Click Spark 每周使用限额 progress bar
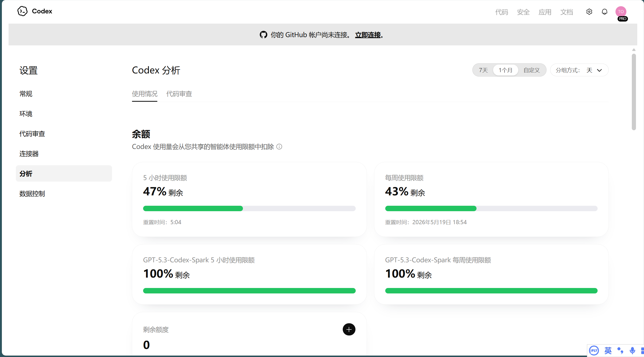 click(x=491, y=291)
